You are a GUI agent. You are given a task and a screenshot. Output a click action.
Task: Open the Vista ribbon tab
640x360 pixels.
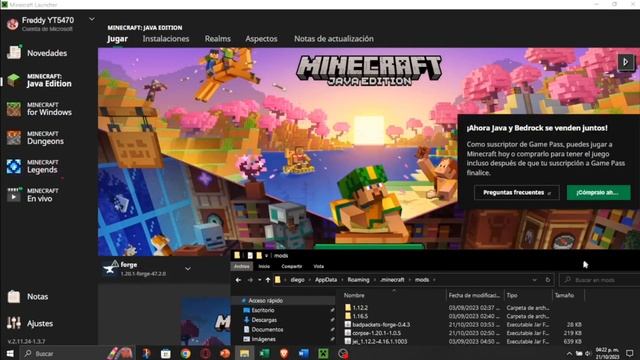(x=318, y=266)
